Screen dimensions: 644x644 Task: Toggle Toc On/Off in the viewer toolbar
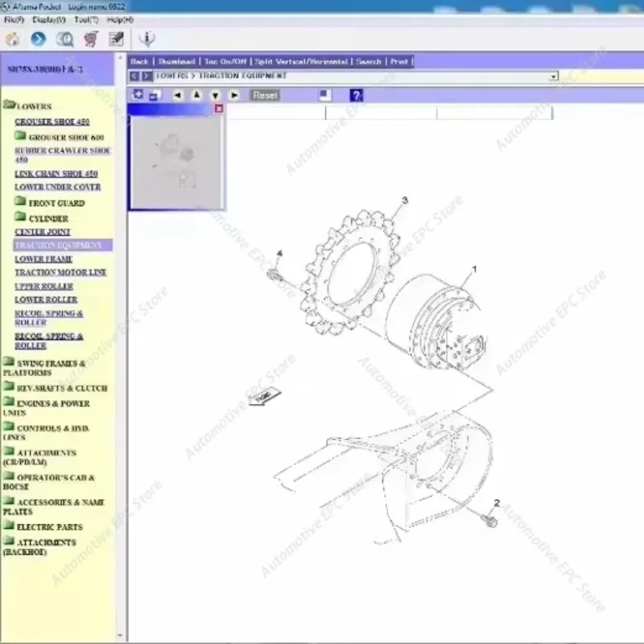tap(226, 61)
